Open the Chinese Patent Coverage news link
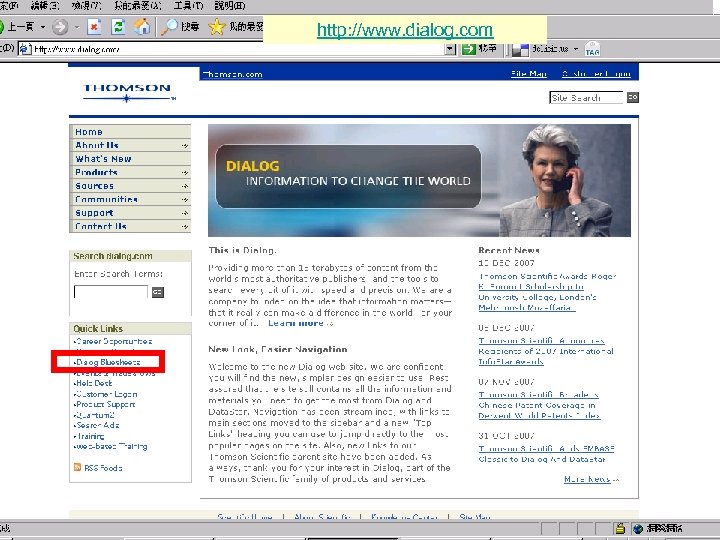Viewport: 720px width, 540px height. click(539, 405)
